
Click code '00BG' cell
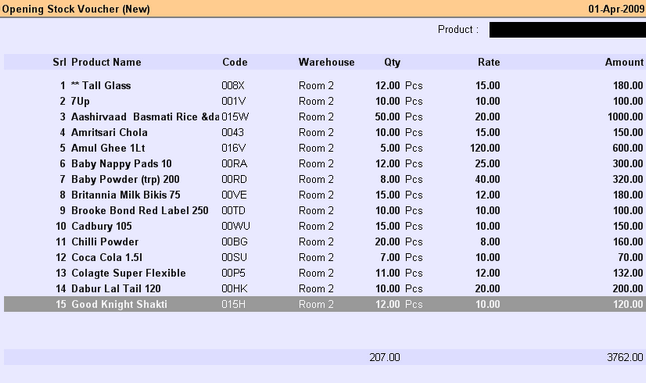coord(234,242)
